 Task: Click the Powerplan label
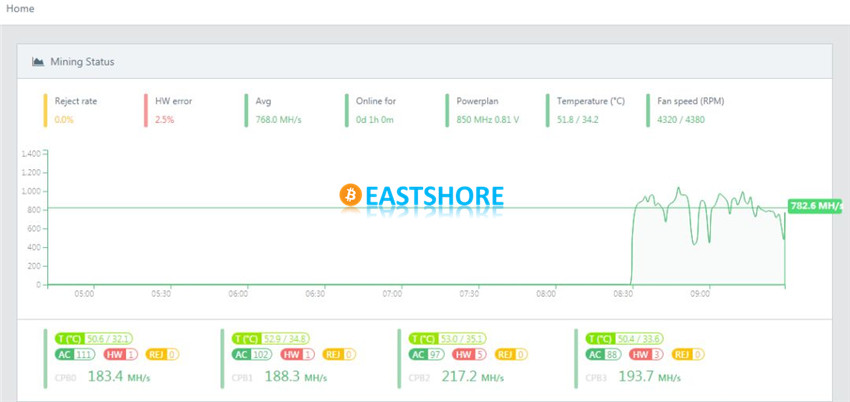coord(477,101)
